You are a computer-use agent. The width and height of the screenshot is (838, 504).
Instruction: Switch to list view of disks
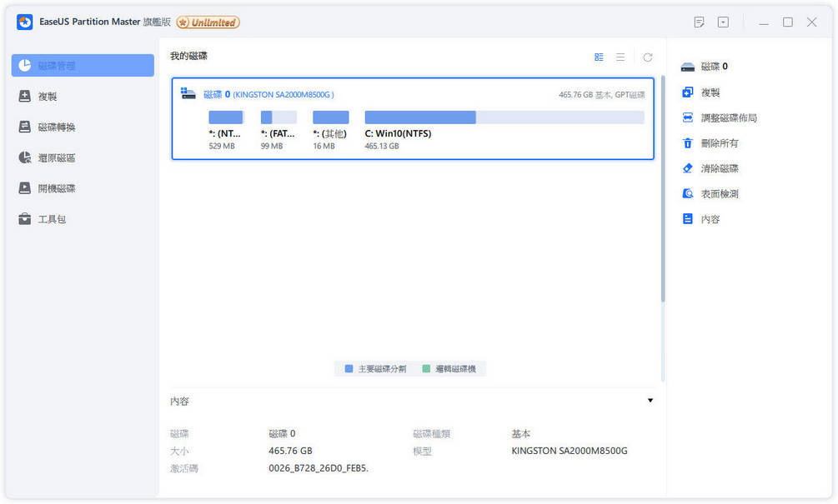point(620,57)
